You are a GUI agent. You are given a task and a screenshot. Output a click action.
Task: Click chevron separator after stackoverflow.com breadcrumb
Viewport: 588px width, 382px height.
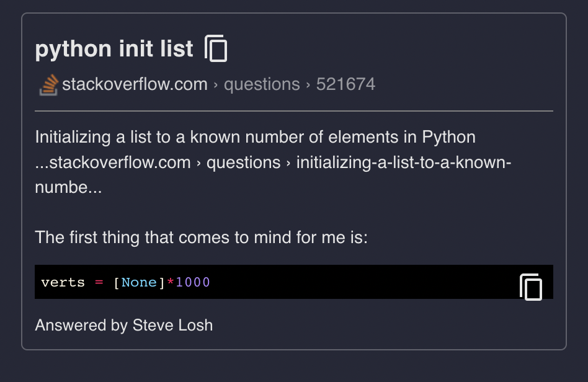point(216,85)
